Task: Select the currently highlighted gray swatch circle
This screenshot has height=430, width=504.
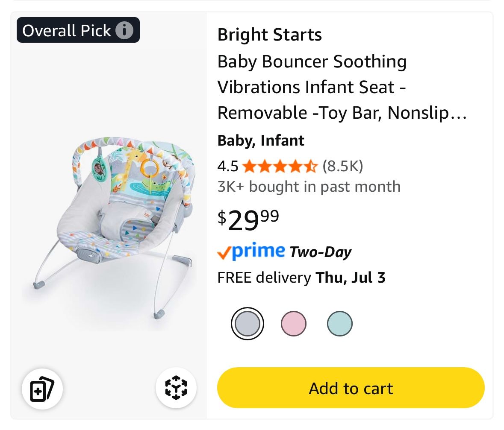Action: [x=248, y=323]
